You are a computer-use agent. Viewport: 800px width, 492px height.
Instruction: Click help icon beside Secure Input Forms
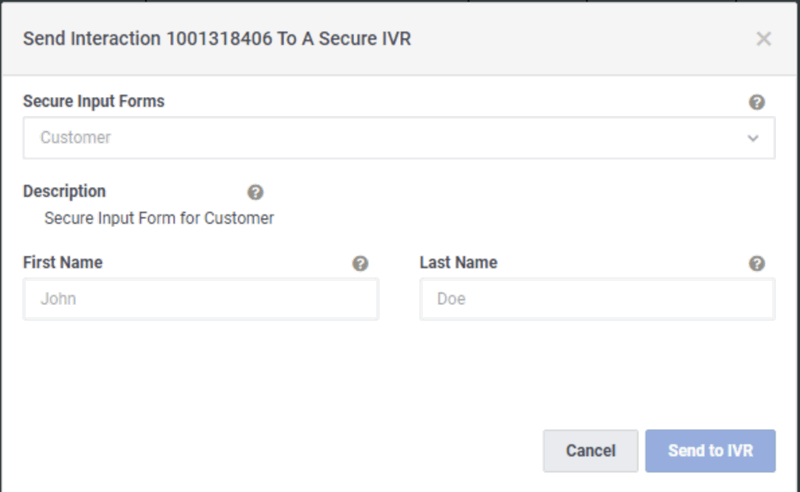point(757,102)
